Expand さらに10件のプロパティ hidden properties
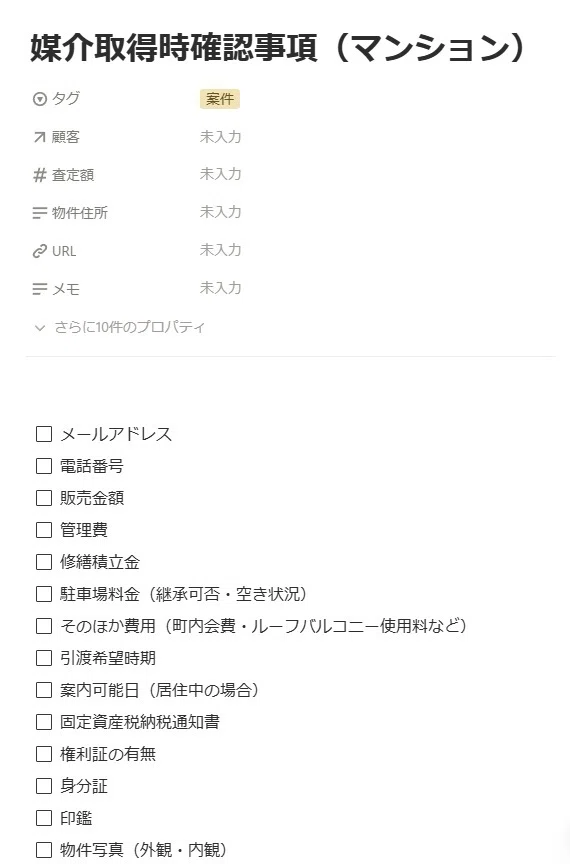This screenshot has width=570, height=864. click(120, 327)
